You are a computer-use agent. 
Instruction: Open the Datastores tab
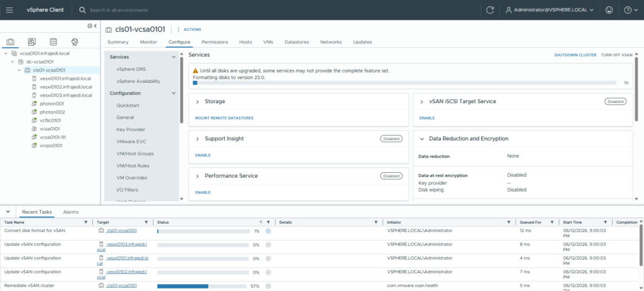pos(297,42)
